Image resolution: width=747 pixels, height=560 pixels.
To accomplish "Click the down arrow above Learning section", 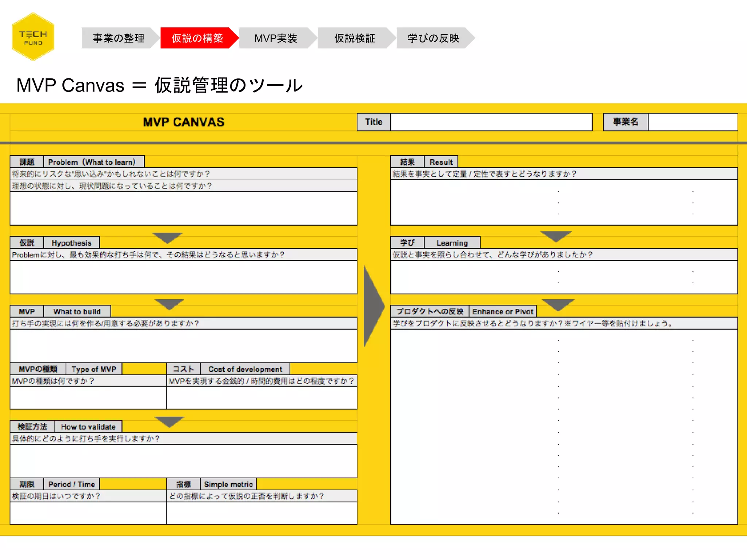I will pyautogui.click(x=556, y=237).
